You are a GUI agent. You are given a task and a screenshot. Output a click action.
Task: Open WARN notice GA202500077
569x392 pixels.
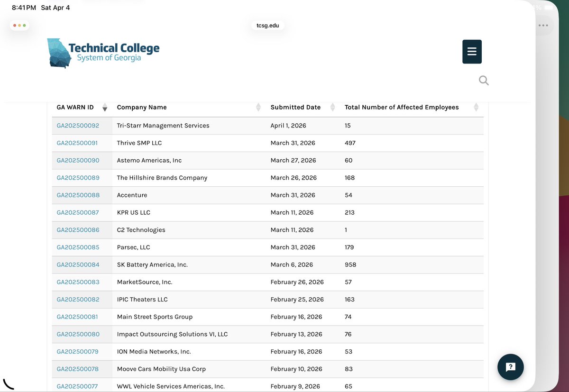coord(77,386)
